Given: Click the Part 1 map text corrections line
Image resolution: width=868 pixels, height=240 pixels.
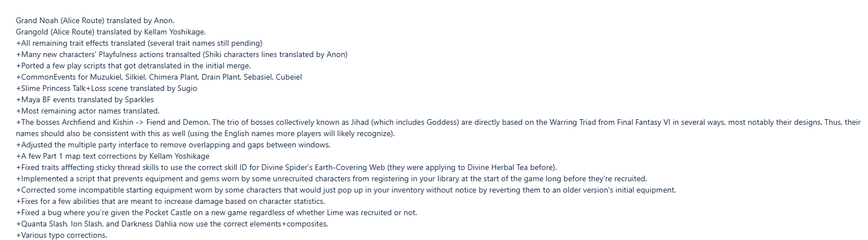Looking at the screenshot, I should [113, 156].
